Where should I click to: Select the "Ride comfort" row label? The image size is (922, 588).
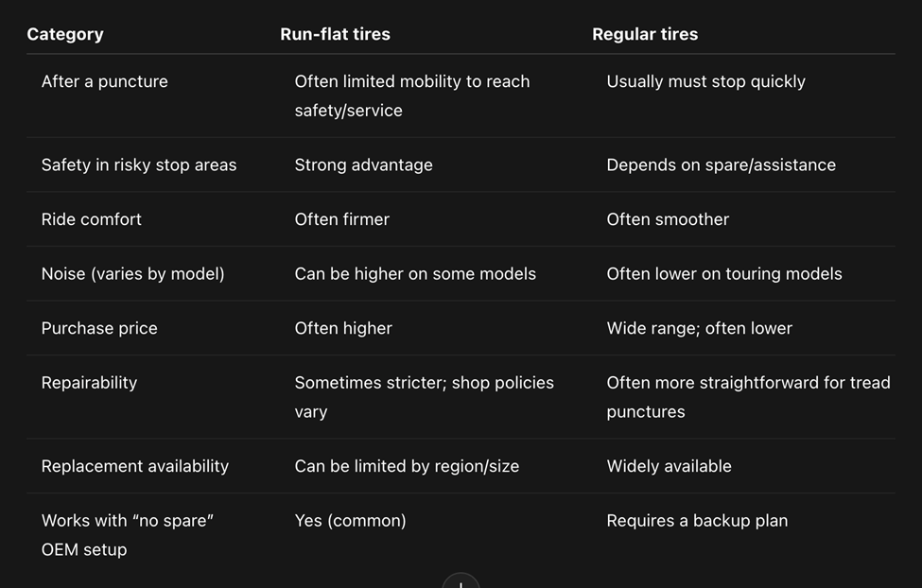point(91,219)
